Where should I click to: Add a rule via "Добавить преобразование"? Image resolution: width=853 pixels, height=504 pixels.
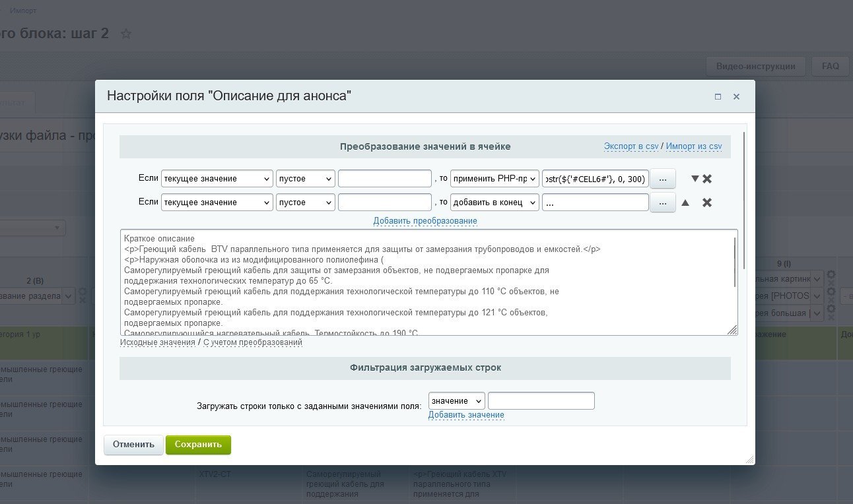[x=425, y=221]
